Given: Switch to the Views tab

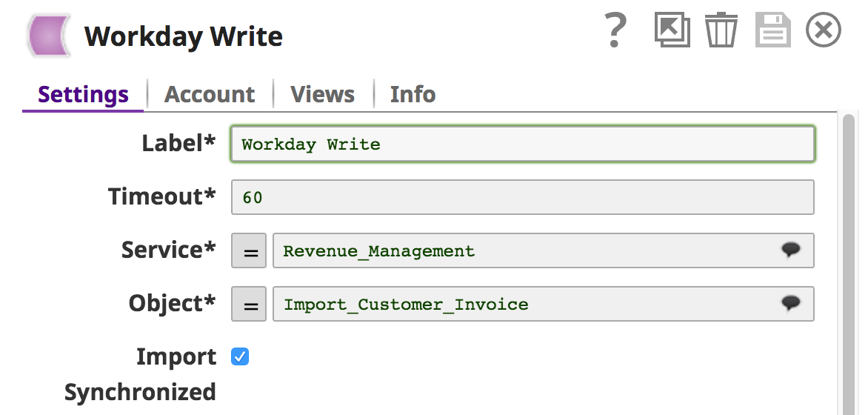Looking at the screenshot, I should click(x=322, y=95).
